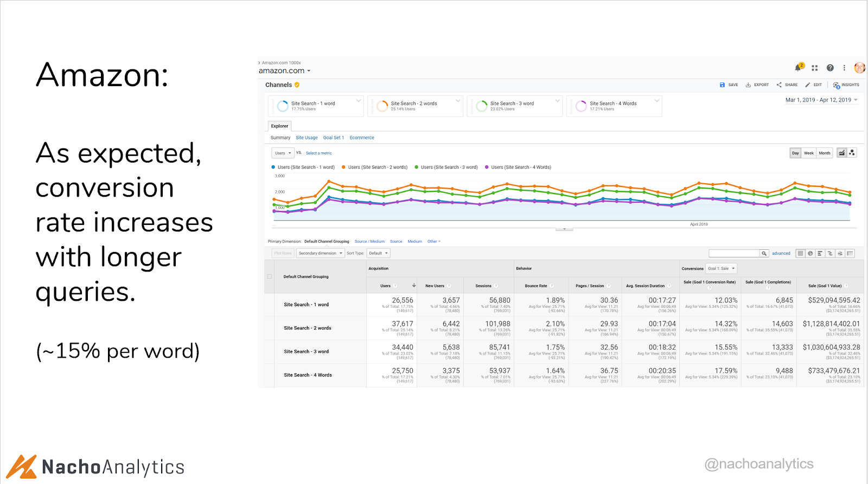Screen dimensions: 868x484
Task: Click the Export button
Action: [757, 85]
